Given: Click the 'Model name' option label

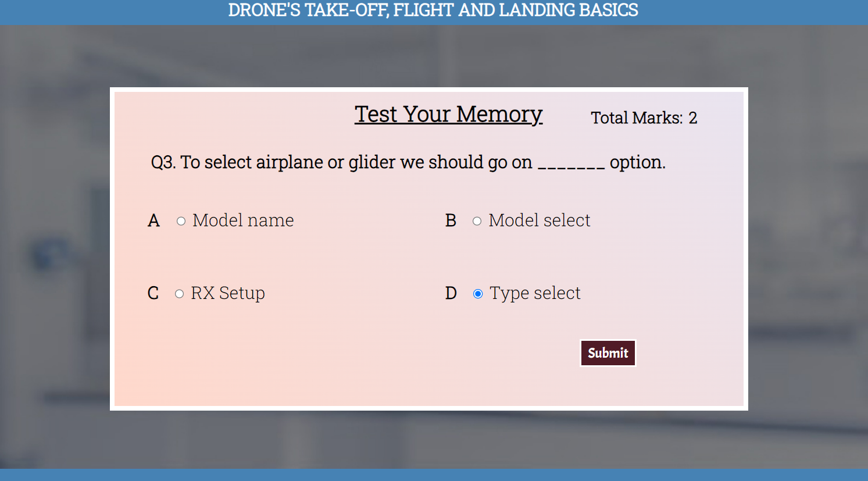Looking at the screenshot, I should pos(243,220).
